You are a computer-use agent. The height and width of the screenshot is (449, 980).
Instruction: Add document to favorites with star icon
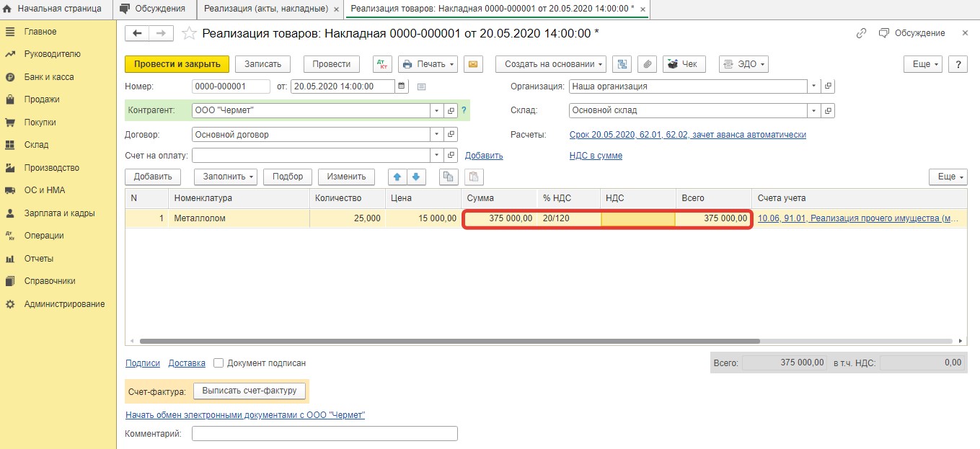(x=189, y=33)
